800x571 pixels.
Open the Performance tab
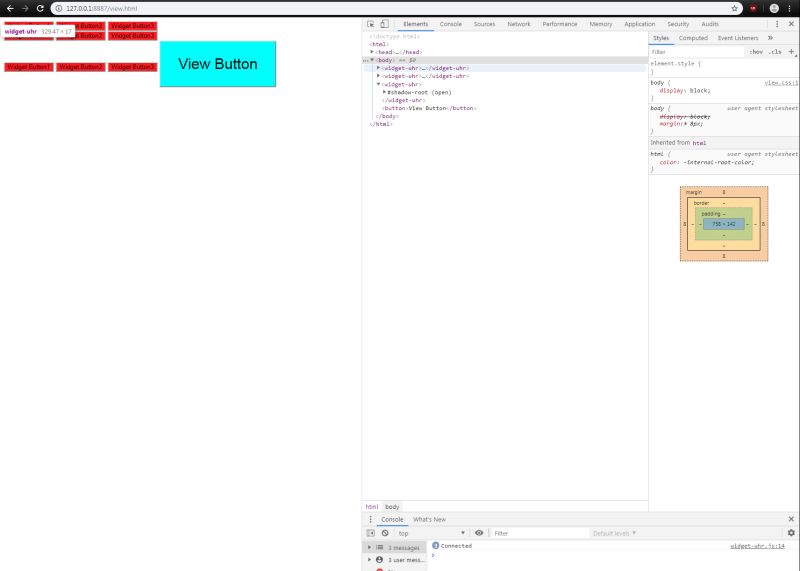pyautogui.click(x=560, y=24)
